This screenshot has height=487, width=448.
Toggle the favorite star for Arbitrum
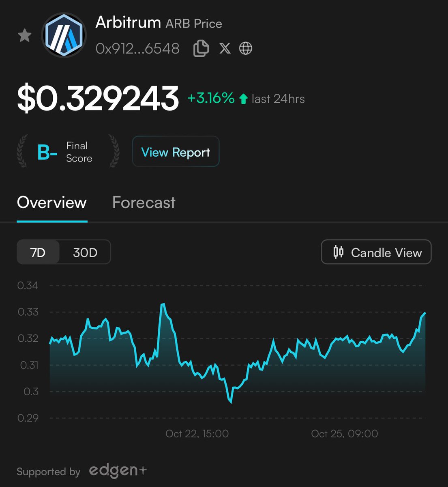point(25,35)
